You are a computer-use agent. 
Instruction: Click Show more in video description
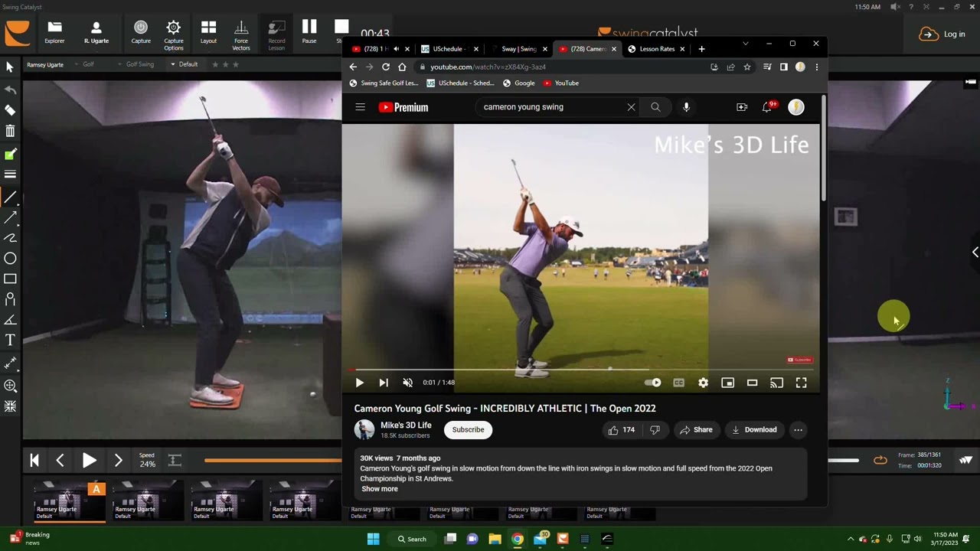380,489
